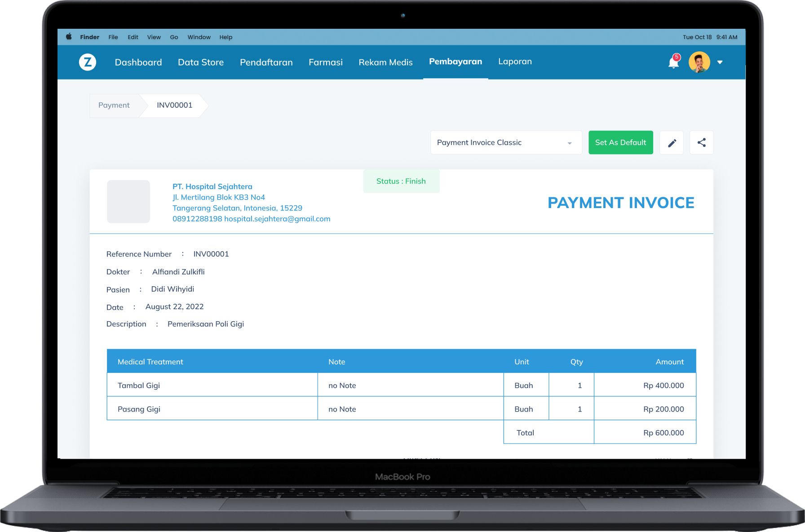805x532 pixels.
Task: Click the Z logo icon in navbar
Action: pyautogui.click(x=88, y=62)
